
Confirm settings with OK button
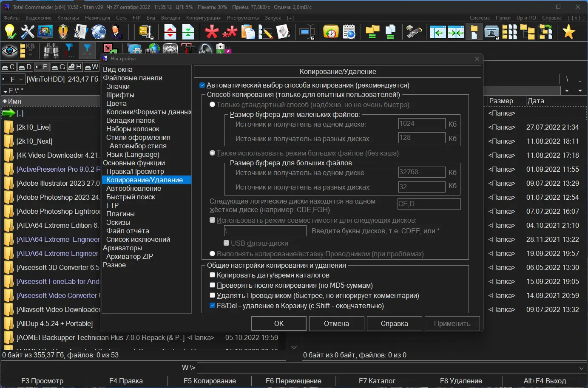(279, 323)
